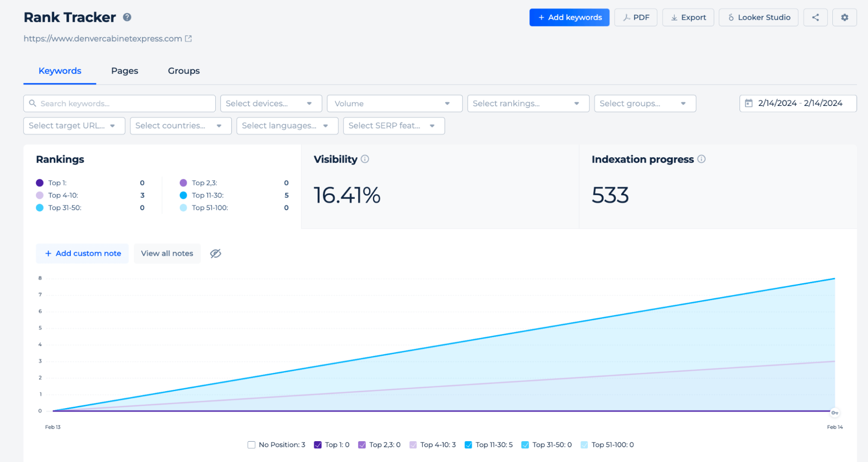Viewport: 868px width, 462px height.
Task: Click the calendar icon in the date range
Action: (x=749, y=103)
